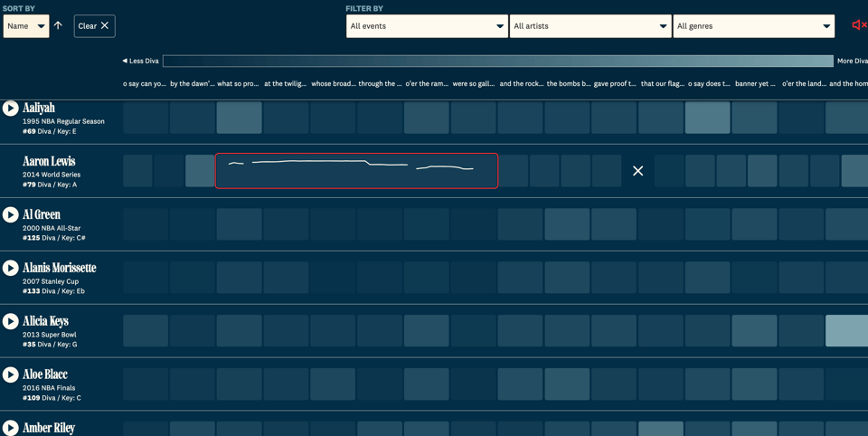The width and height of the screenshot is (868, 436).
Task: Click '2007 Stanley Cup' event text
Action: 51,281
